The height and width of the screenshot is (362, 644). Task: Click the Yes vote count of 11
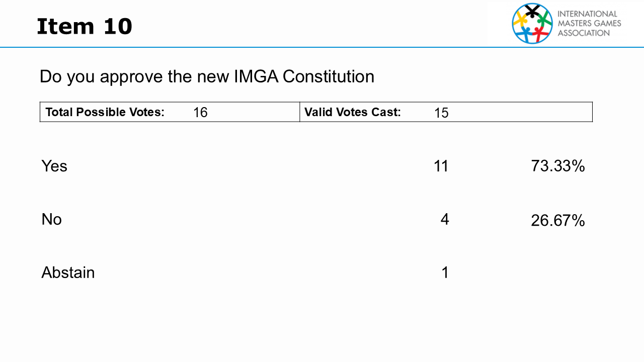[x=441, y=166]
